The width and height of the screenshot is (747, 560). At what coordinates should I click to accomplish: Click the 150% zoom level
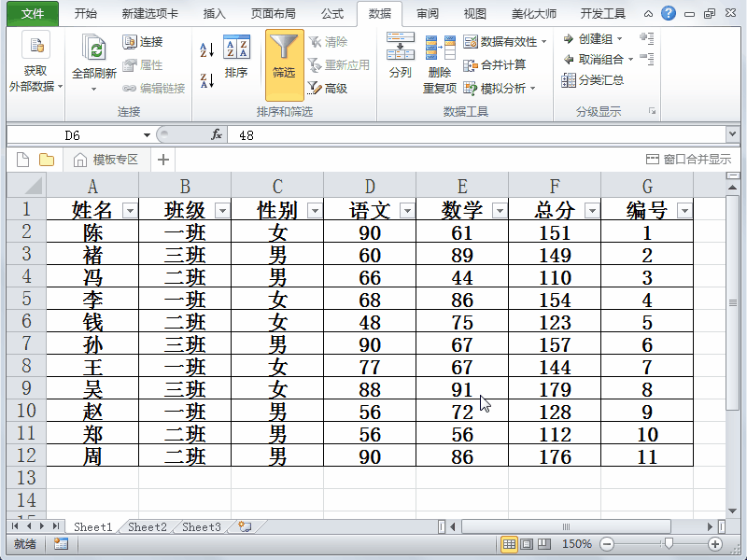point(576,544)
